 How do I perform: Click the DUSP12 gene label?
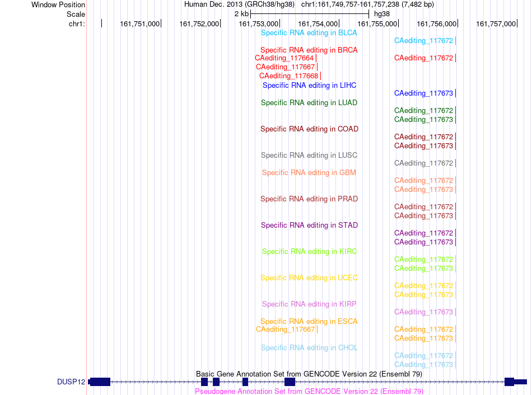[x=71, y=382]
